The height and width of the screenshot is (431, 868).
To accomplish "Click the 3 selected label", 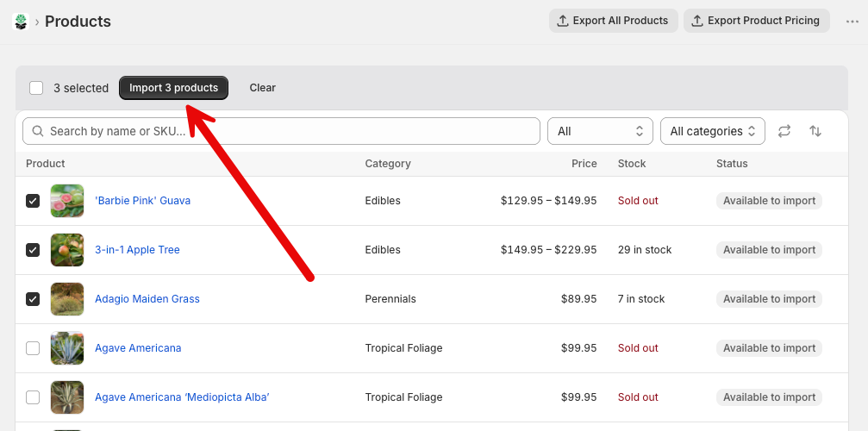I will [81, 88].
